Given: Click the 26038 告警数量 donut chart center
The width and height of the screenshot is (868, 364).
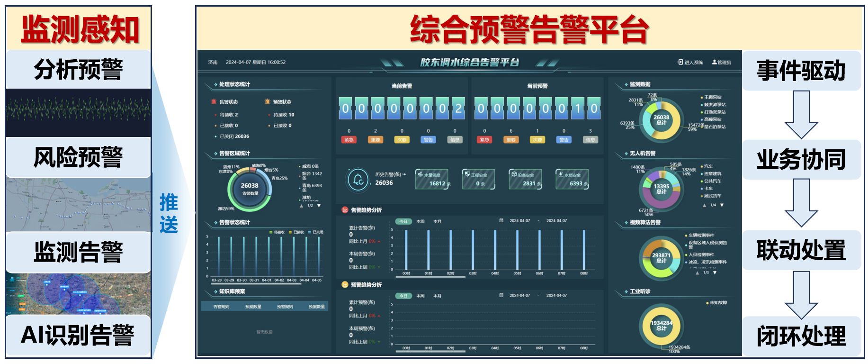Looking at the screenshot, I should coord(250,189).
